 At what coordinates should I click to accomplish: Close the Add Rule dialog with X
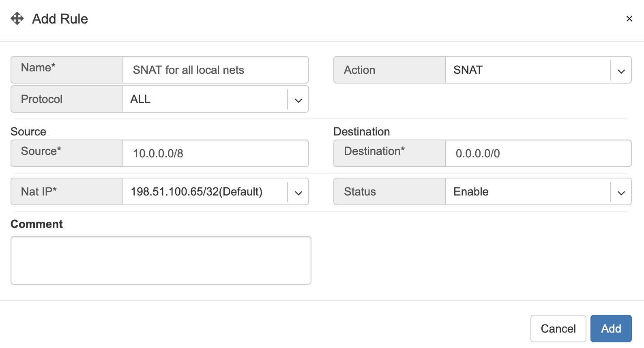(x=629, y=19)
